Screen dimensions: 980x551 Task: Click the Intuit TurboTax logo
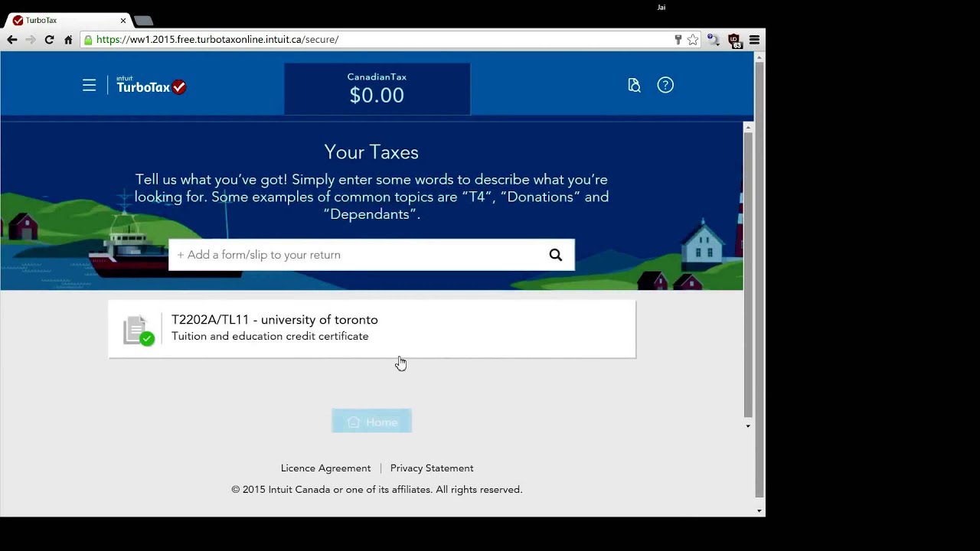coord(151,86)
